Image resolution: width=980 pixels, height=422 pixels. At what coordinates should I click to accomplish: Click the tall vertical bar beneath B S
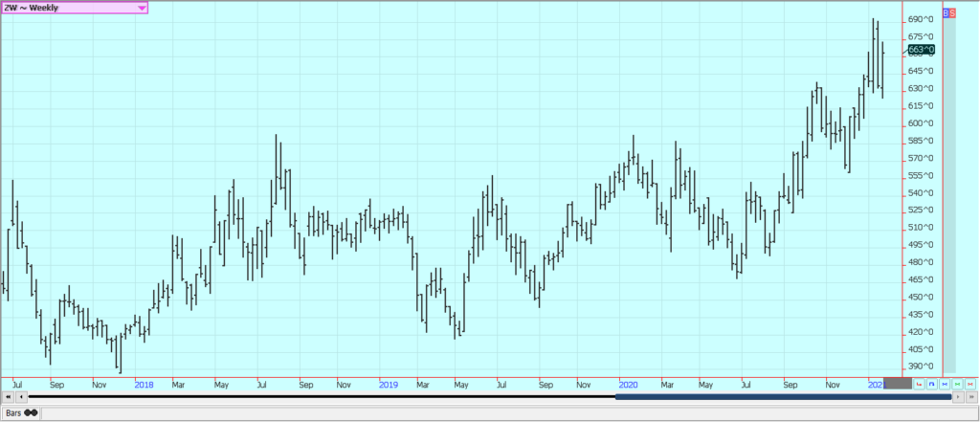[949, 195]
